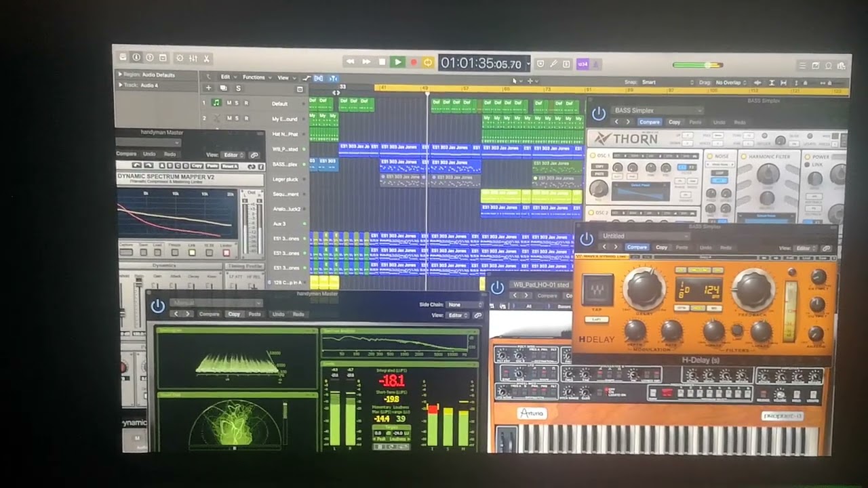The height and width of the screenshot is (488, 868).
Task: Open the Media Browser icon
Action: click(841, 66)
